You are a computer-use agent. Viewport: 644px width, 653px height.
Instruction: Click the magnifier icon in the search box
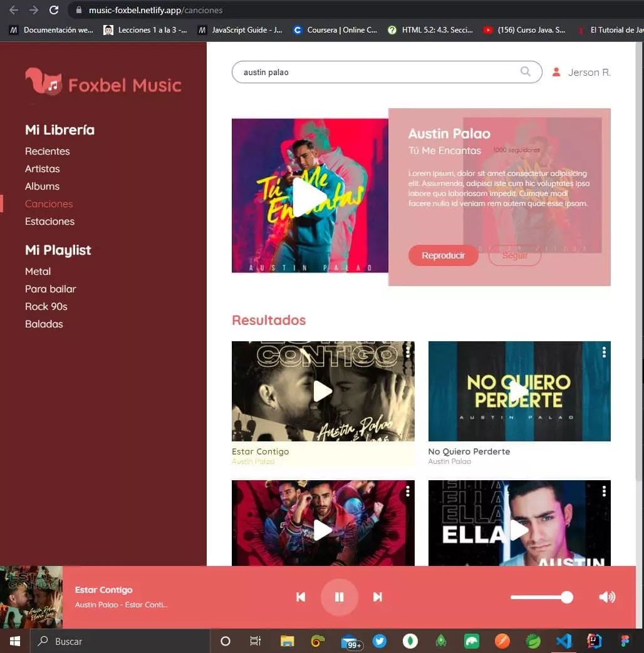[x=526, y=71]
